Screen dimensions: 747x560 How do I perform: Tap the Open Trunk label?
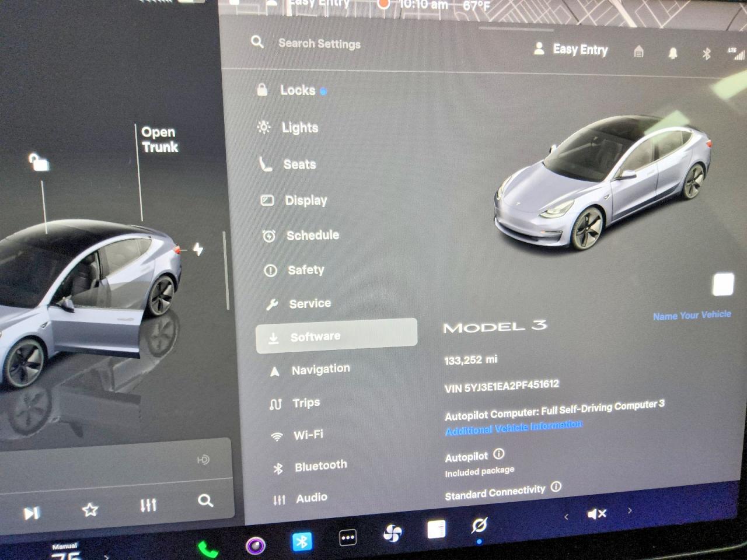(159, 139)
